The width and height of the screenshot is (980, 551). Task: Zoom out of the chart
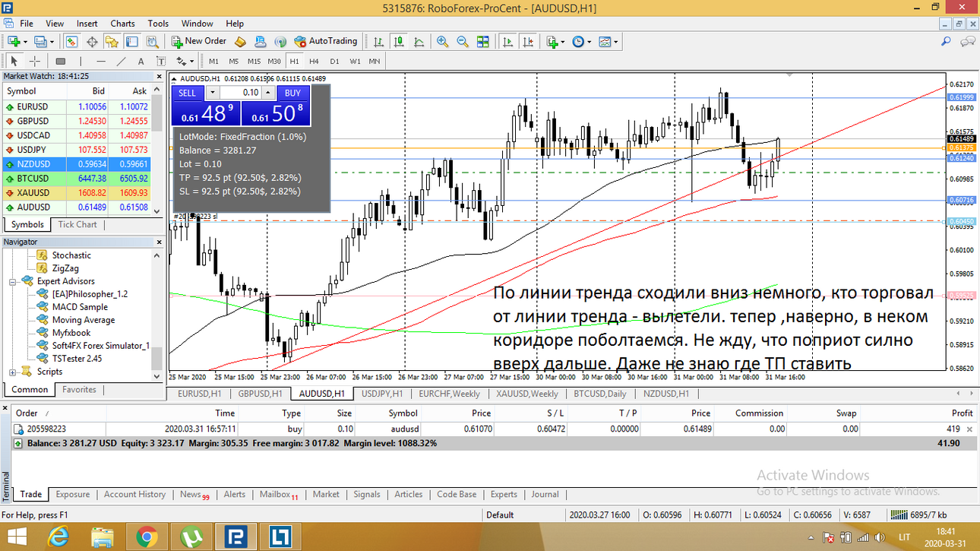tap(463, 41)
